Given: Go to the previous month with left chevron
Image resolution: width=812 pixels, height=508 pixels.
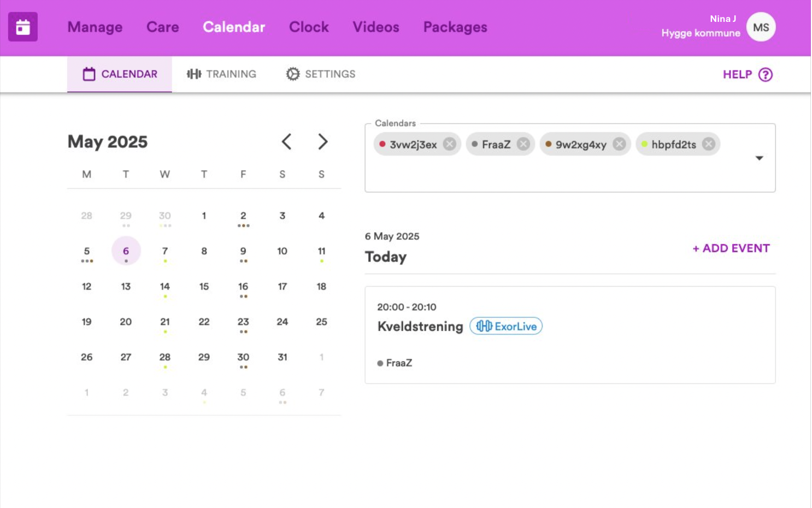Looking at the screenshot, I should (x=286, y=141).
